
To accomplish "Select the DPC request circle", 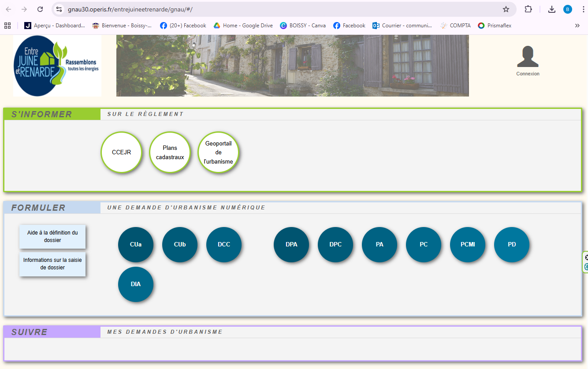I will click(335, 245).
